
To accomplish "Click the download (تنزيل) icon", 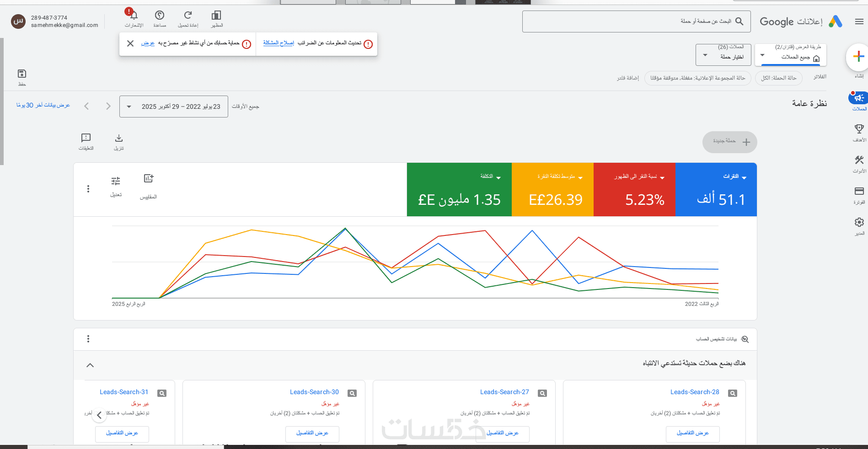I will coord(119,138).
